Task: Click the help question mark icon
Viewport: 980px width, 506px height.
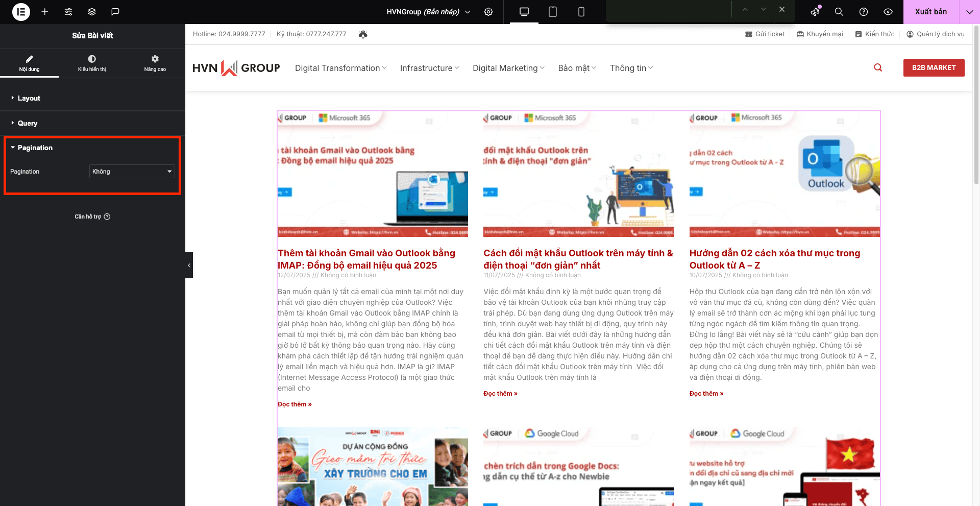Action: [x=864, y=12]
